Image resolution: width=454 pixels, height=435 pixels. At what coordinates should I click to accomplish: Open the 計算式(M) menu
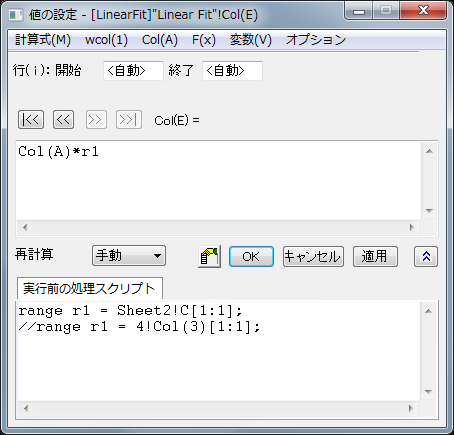(43, 40)
